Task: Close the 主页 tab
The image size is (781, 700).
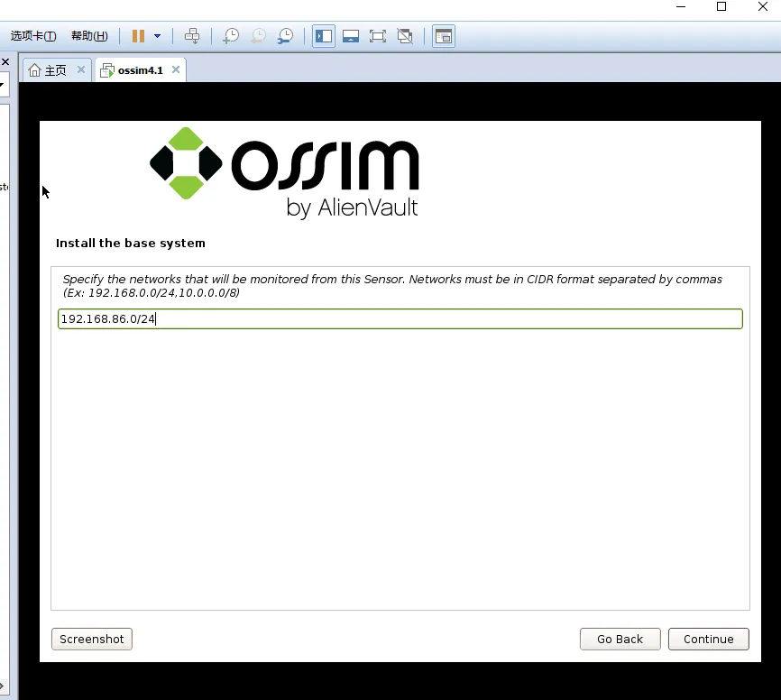Action: click(x=80, y=69)
